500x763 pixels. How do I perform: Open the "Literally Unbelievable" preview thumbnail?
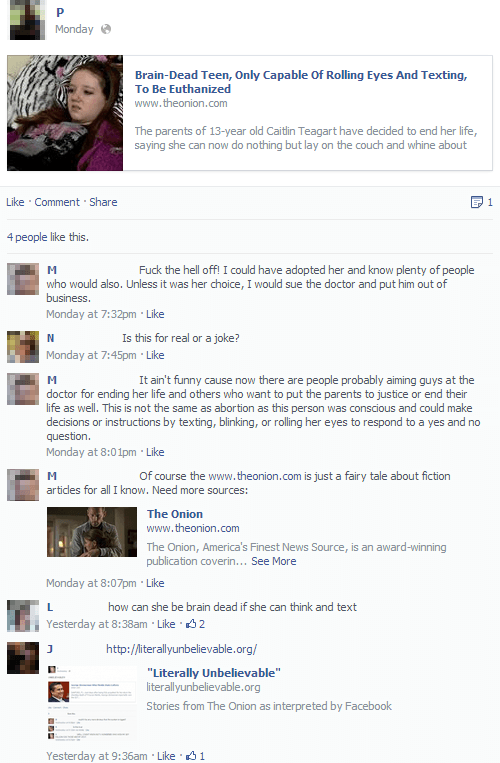(x=92, y=703)
